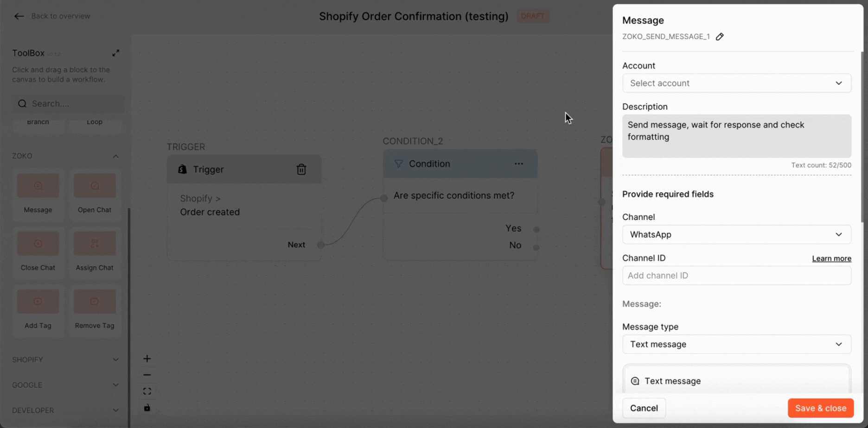868x428 pixels.
Task: Expand the DEVELOPER section in the ToolBox
Action: click(116, 410)
